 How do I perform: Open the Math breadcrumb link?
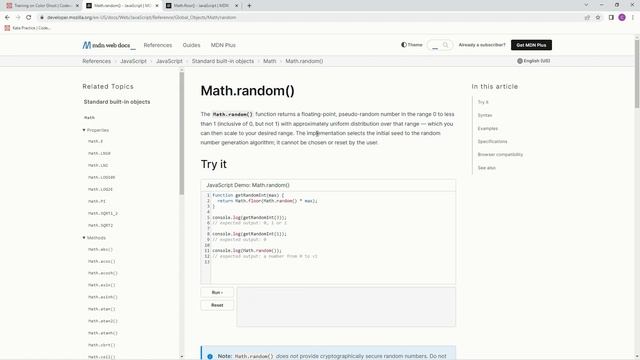tap(269, 61)
